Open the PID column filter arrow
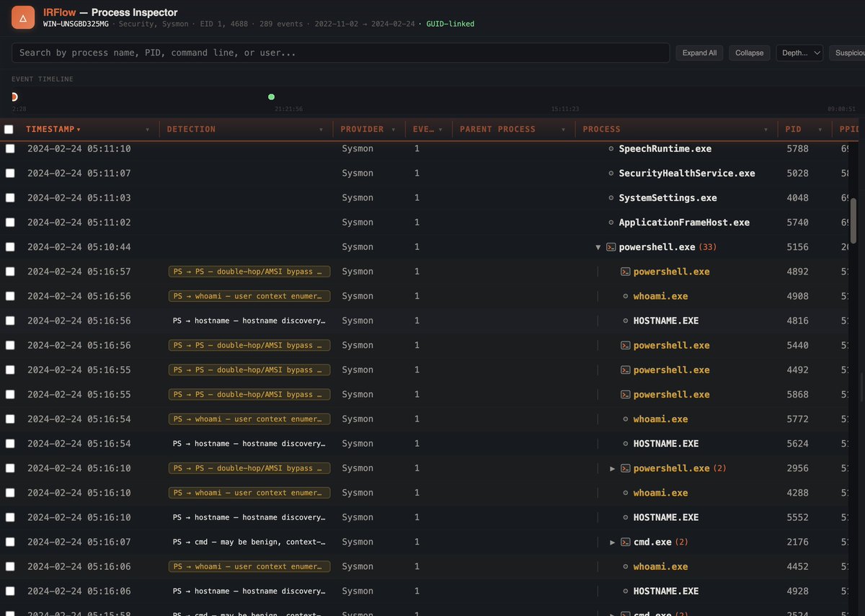 coord(820,130)
